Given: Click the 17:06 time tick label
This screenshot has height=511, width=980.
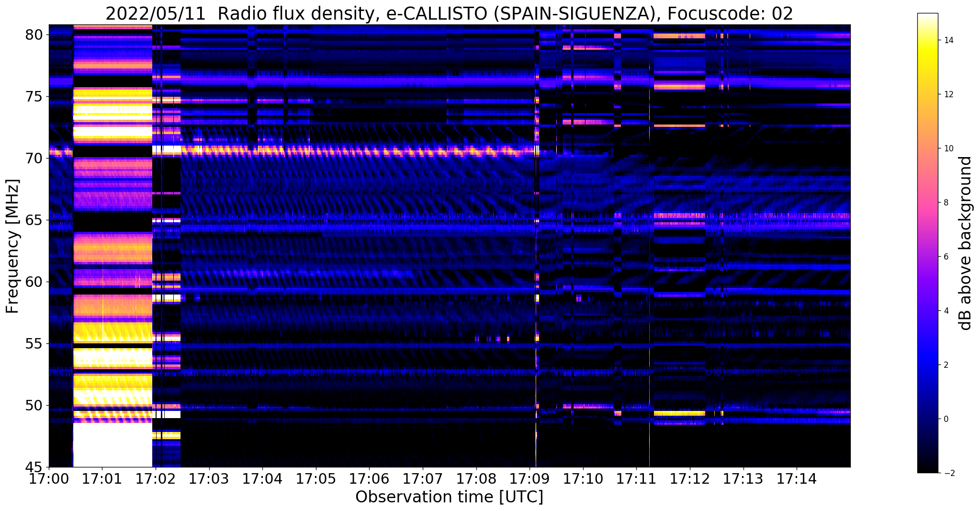Looking at the screenshot, I should click(x=369, y=478).
